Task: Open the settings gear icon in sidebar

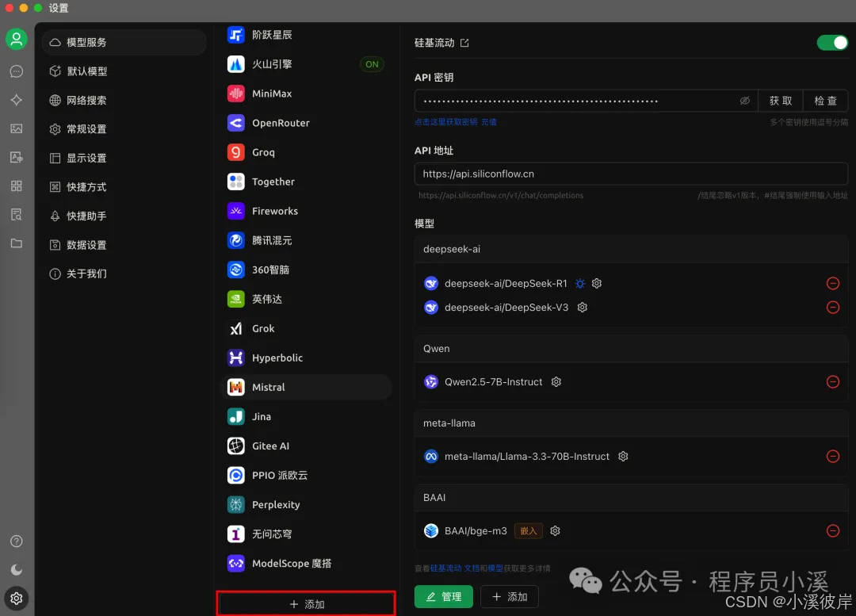Action: click(x=17, y=599)
